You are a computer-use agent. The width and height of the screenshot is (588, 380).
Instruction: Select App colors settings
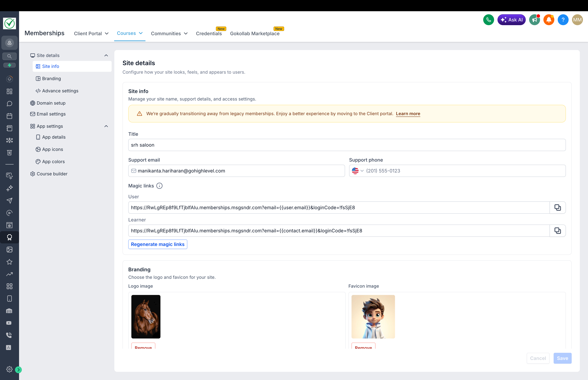tap(53, 162)
